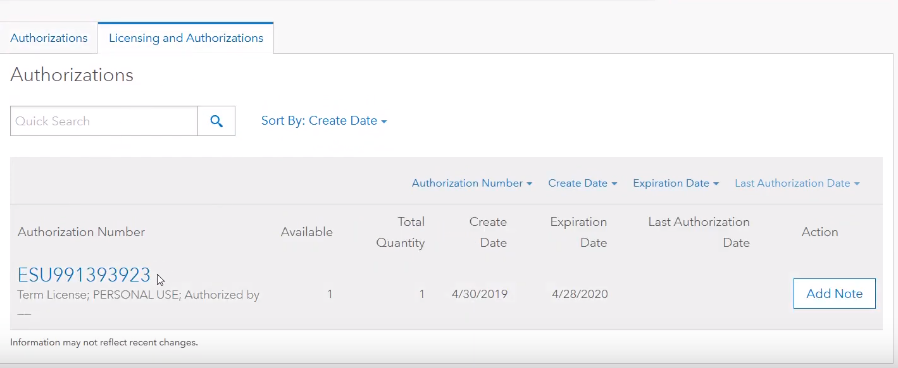Click the Authorization Number column header
The height and width of the screenshot is (368, 898).
(x=81, y=232)
